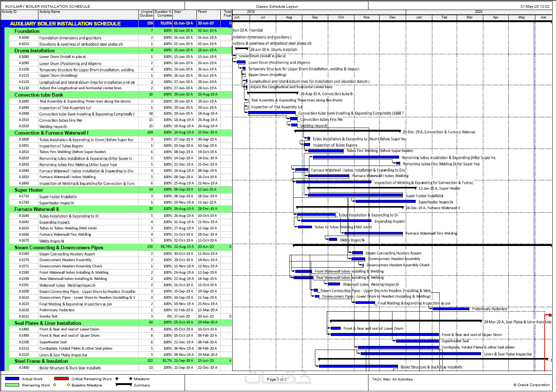Click the 2020 year header in timescale
556x392 pixels.
[x=478, y=12]
